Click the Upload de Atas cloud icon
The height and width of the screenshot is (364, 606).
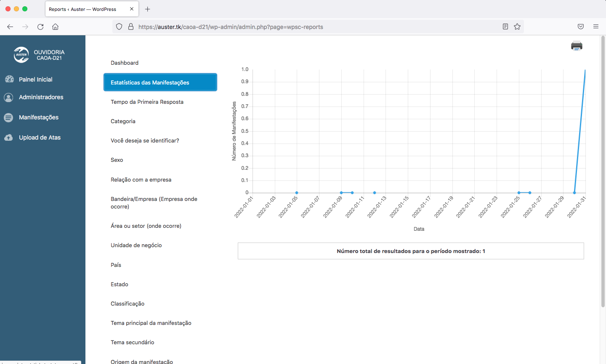coord(8,137)
